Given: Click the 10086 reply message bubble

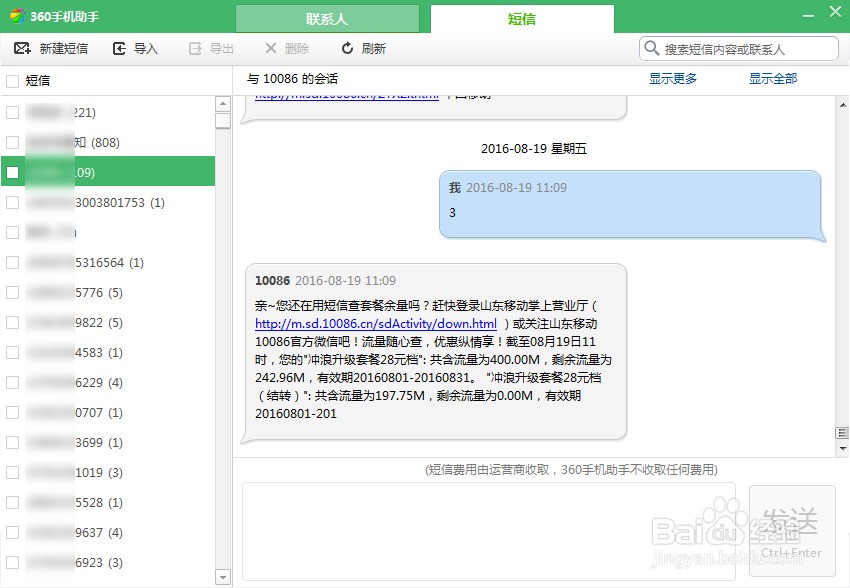Looking at the screenshot, I should 434,353.
